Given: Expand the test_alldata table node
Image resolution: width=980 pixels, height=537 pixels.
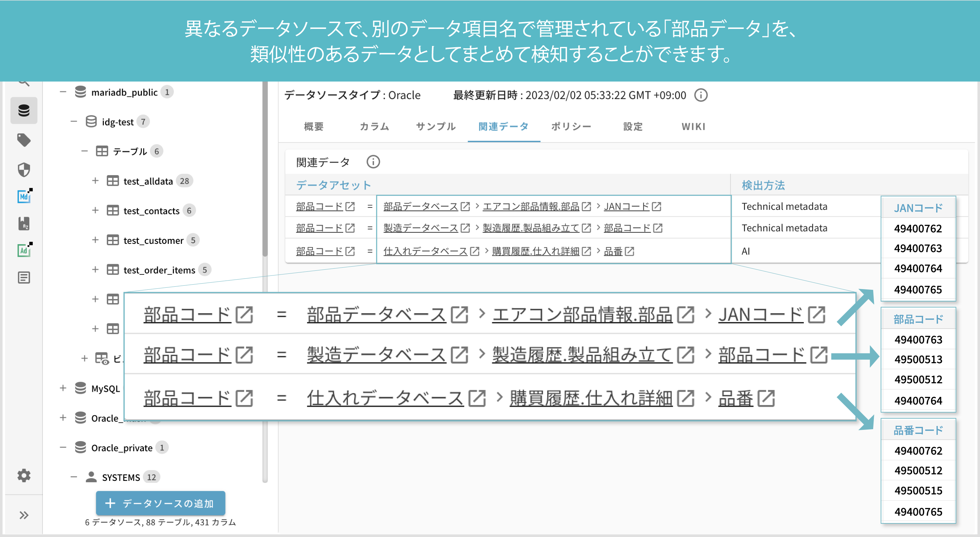Looking at the screenshot, I should 95,181.
